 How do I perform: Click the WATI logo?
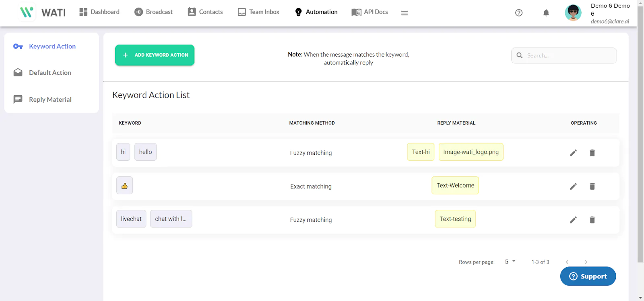pyautogui.click(x=42, y=12)
